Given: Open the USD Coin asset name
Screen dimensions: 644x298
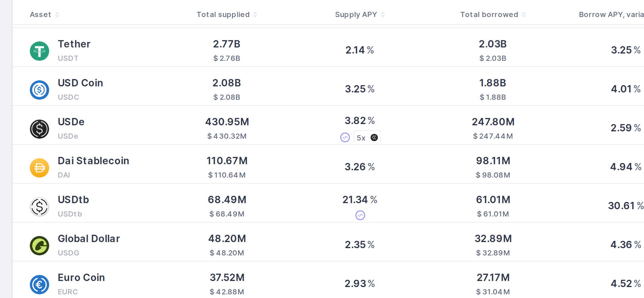Looking at the screenshot, I should (80, 83).
